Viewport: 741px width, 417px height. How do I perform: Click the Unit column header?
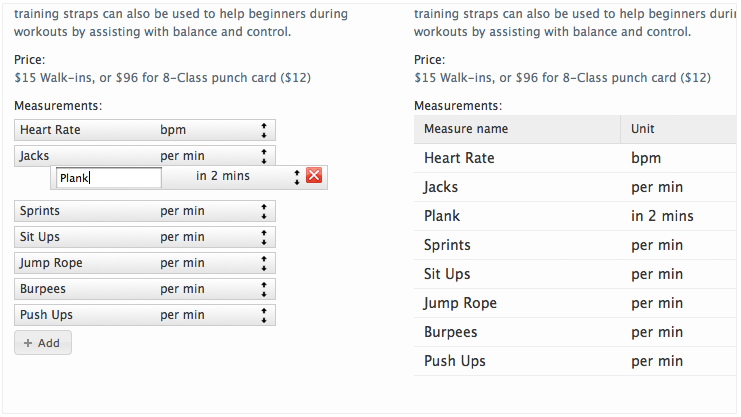[643, 129]
